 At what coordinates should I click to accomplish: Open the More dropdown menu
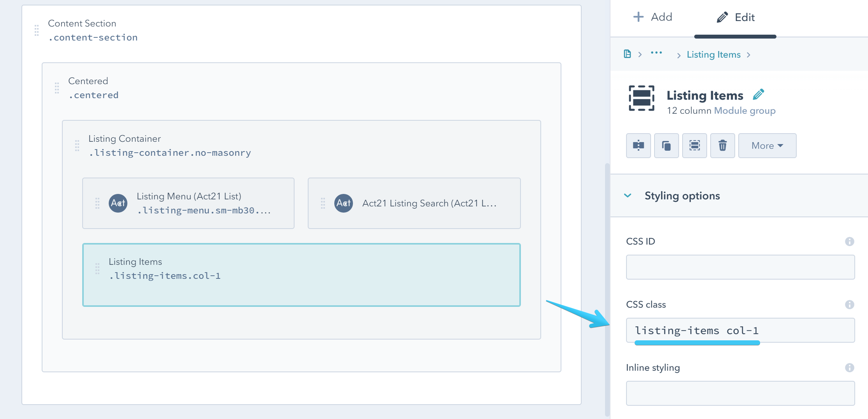click(x=767, y=146)
